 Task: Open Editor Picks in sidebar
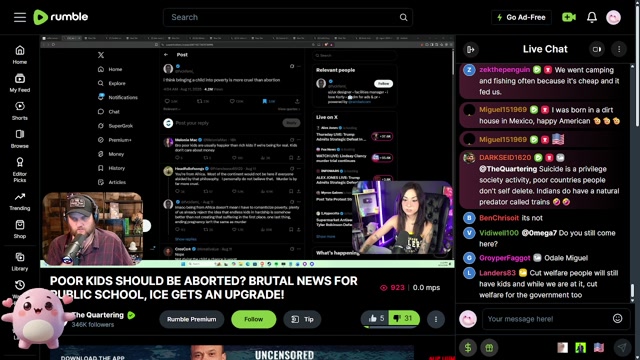(20, 170)
